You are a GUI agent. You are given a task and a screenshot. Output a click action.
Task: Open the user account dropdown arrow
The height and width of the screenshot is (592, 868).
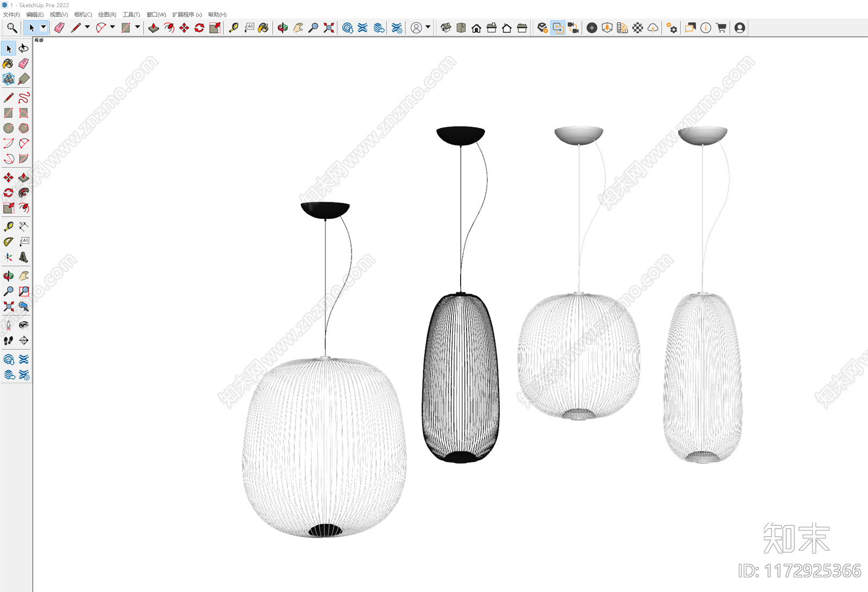tap(428, 27)
